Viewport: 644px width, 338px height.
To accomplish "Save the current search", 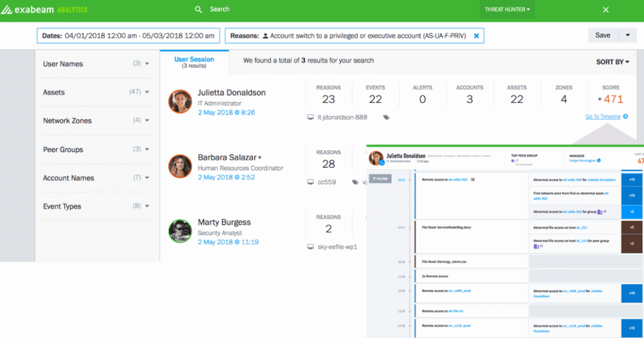I will [602, 35].
